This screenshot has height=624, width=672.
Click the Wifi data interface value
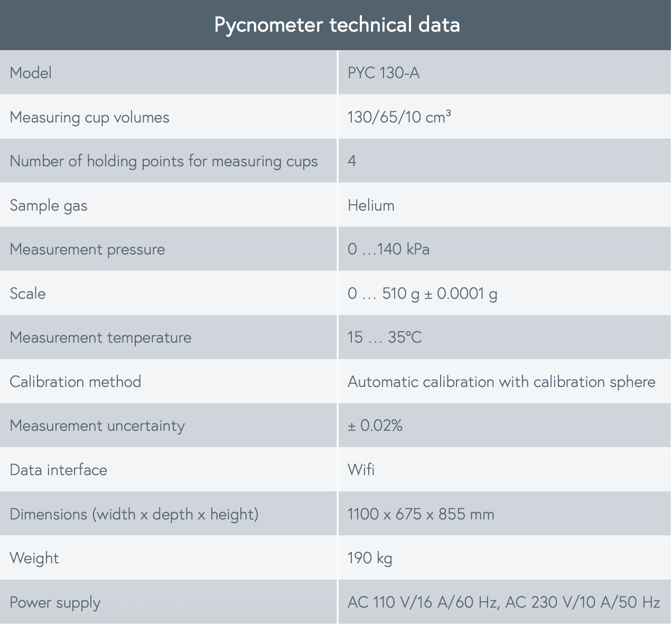(361, 469)
